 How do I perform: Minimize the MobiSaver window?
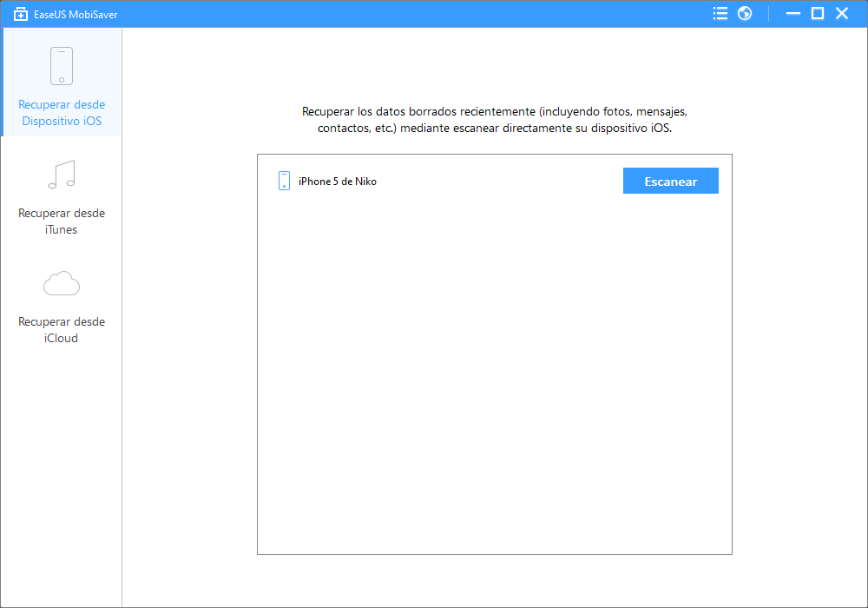point(792,13)
